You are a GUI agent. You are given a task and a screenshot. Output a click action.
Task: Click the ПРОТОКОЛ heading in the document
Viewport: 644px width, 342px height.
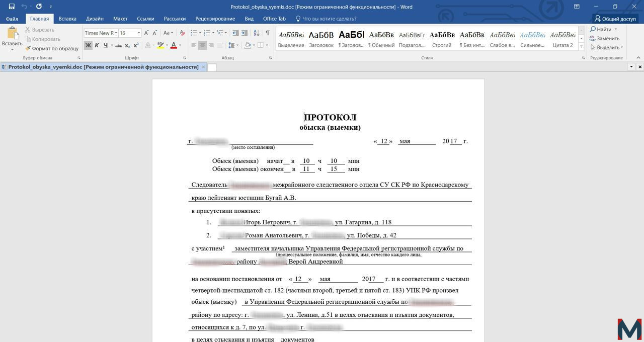point(330,117)
